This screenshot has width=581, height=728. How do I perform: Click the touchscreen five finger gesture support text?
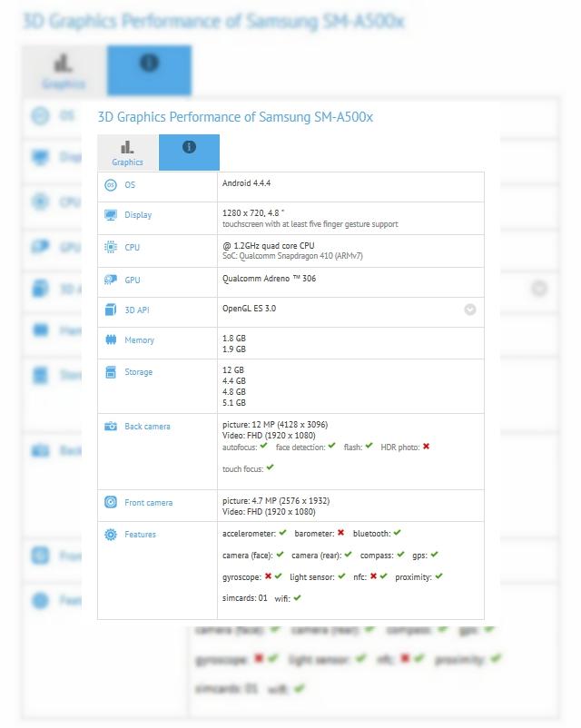click(310, 224)
